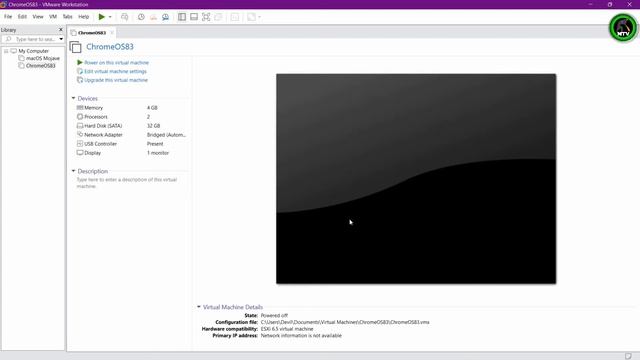Click the Powered off state value
The image size is (640, 360).
274,316
